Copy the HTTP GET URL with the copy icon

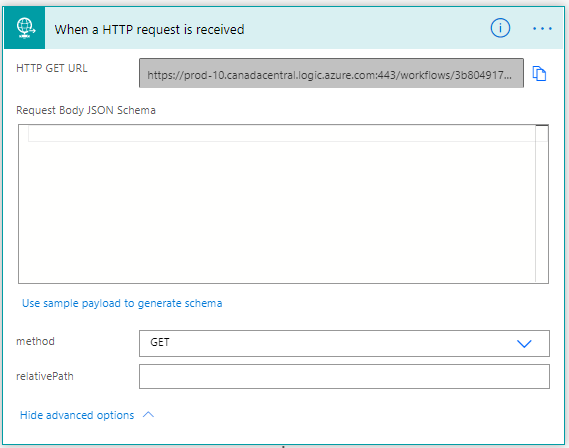(539, 73)
